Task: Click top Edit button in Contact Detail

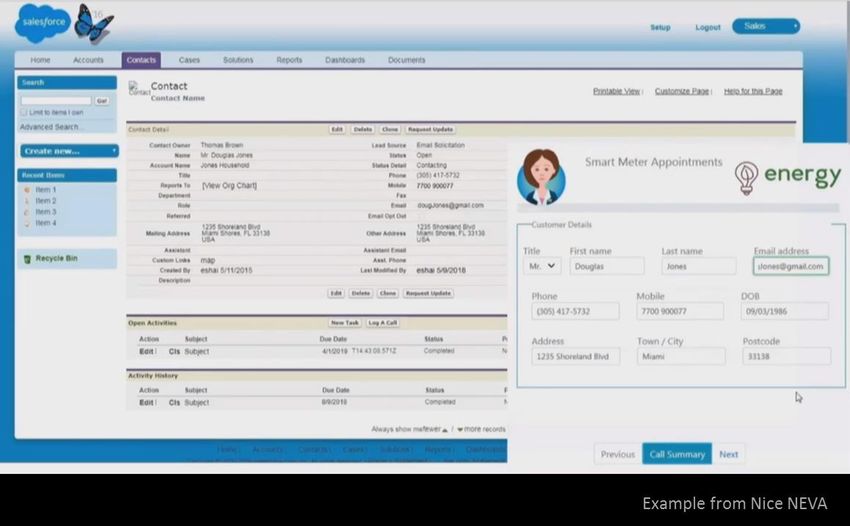Action: click(337, 130)
